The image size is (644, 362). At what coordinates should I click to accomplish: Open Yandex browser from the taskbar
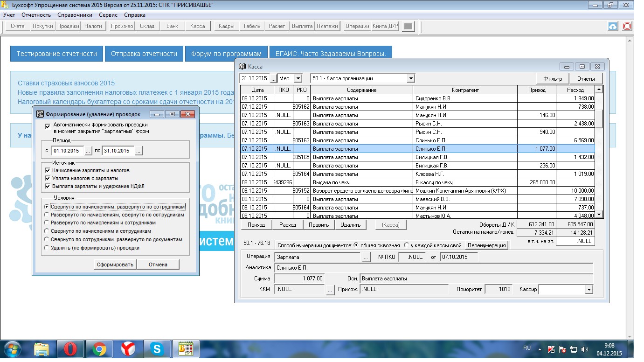[x=128, y=349]
